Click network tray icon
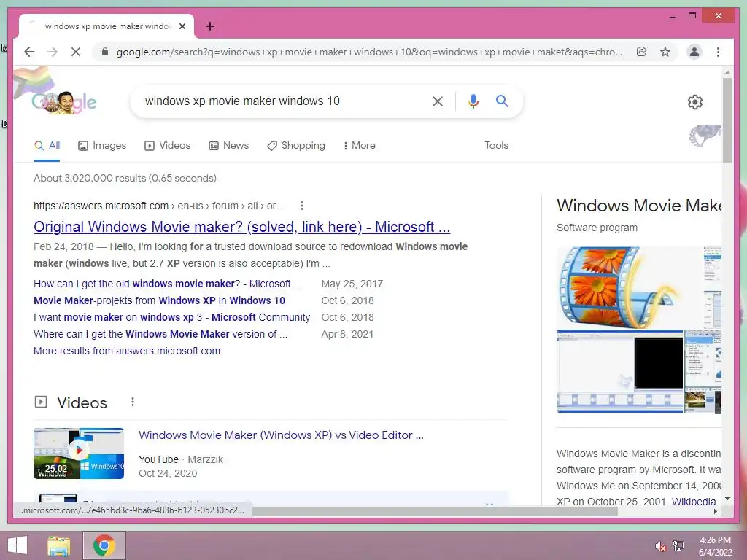The width and height of the screenshot is (747, 560). (678, 545)
